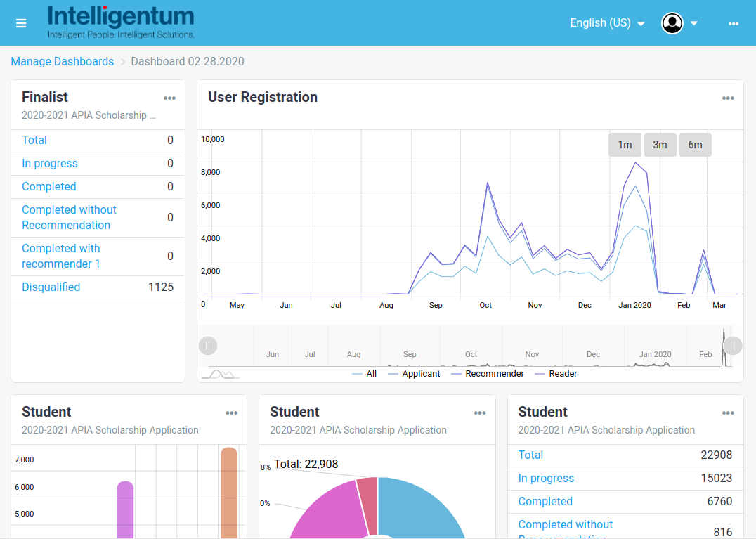Open the Disqualified link

pyautogui.click(x=51, y=287)
